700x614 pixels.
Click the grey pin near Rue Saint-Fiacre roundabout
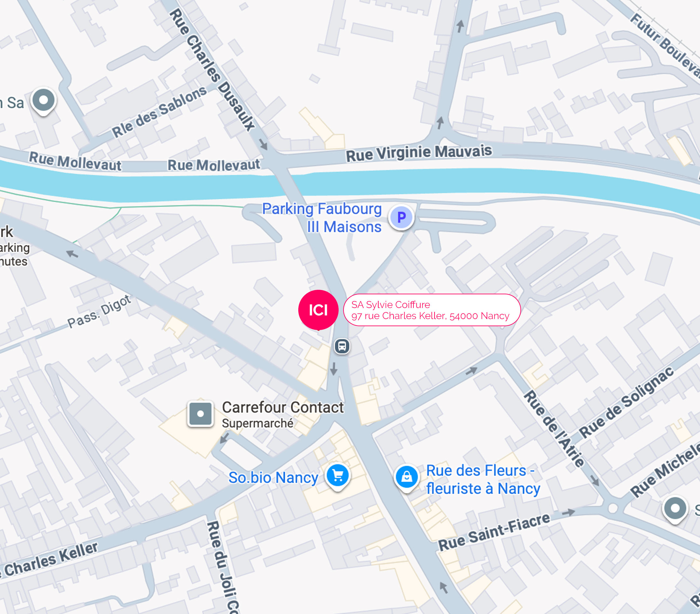pos(675,510)
